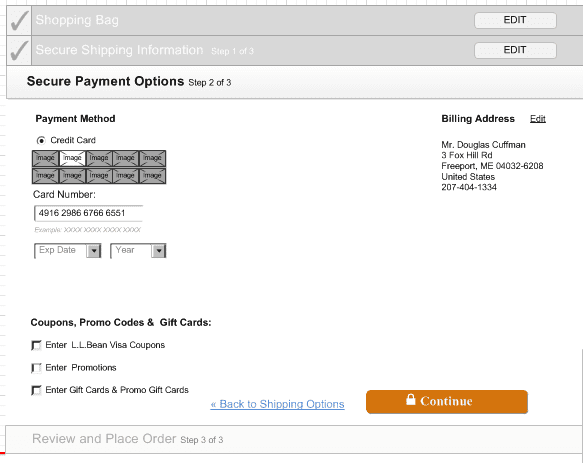Click the first card image in top row

click(45, 158)
